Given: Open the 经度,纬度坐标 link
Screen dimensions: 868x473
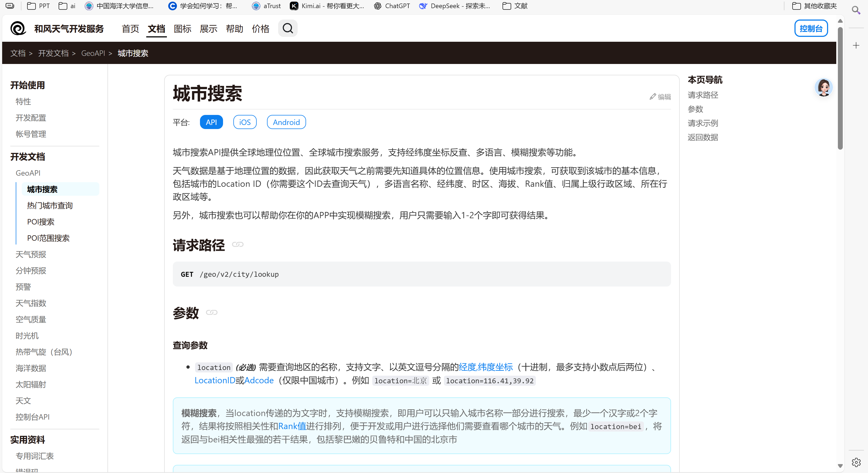Looking at the screenshot, I should 486,367.
